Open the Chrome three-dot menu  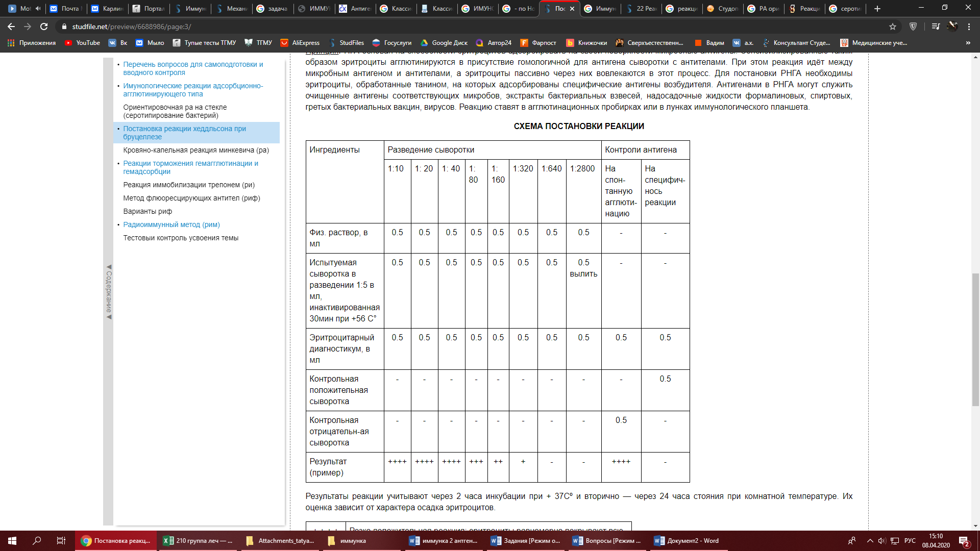969,27
